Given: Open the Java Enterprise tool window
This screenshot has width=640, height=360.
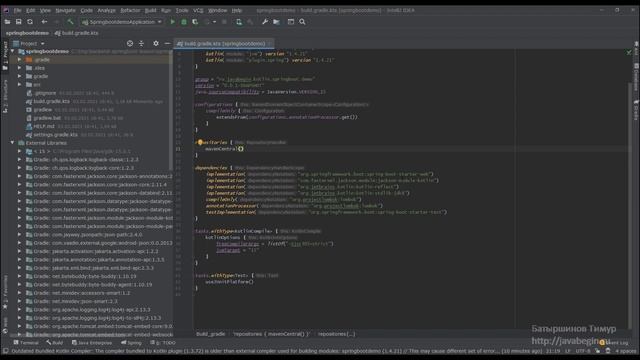Looking at the screenshot, I should click(92, 342).
